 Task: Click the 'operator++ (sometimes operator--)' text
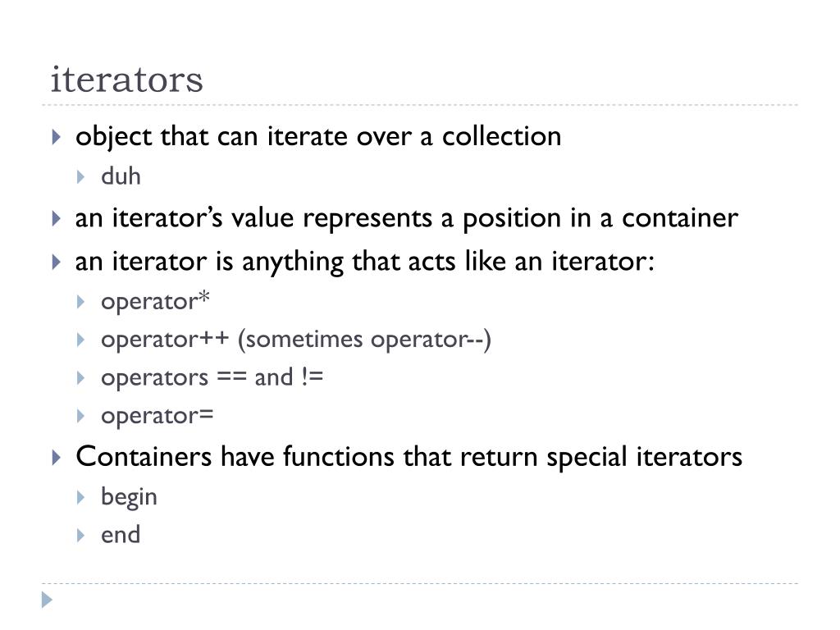[x=296, y=340]
